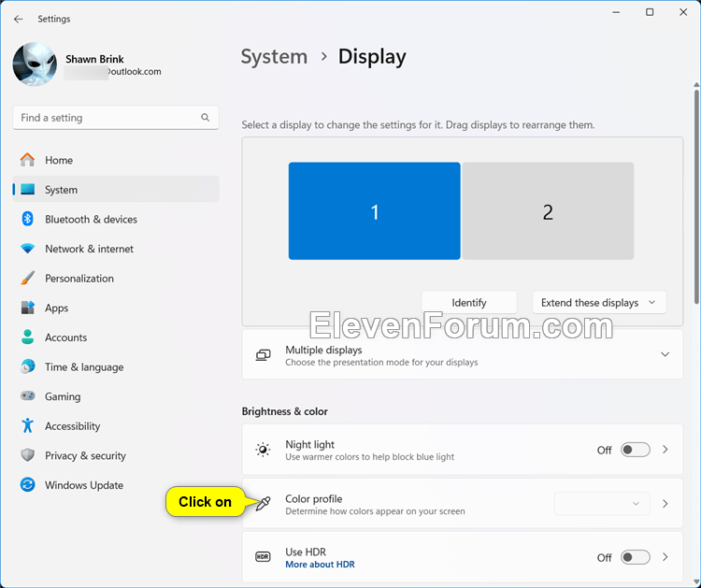Open Use HDR details chevron
Image resolution: width=701 pixels, height=588 pixels.
click(x=665, y=557)
